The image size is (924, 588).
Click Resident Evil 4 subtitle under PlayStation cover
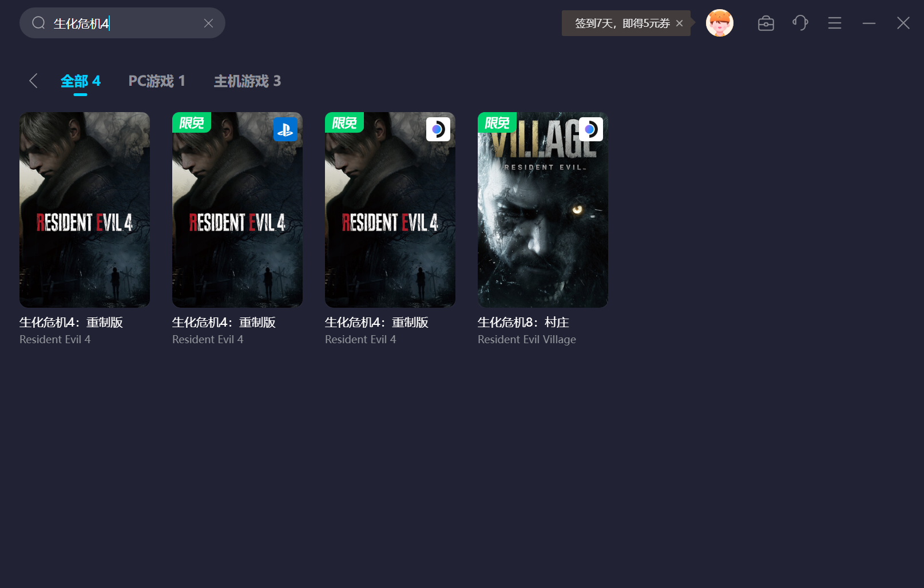208,339
